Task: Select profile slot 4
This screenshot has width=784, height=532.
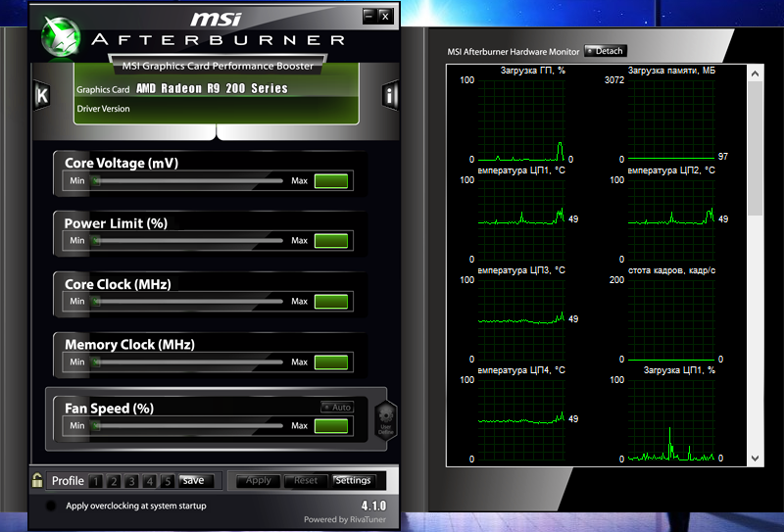Action: (x=150, y=481)
